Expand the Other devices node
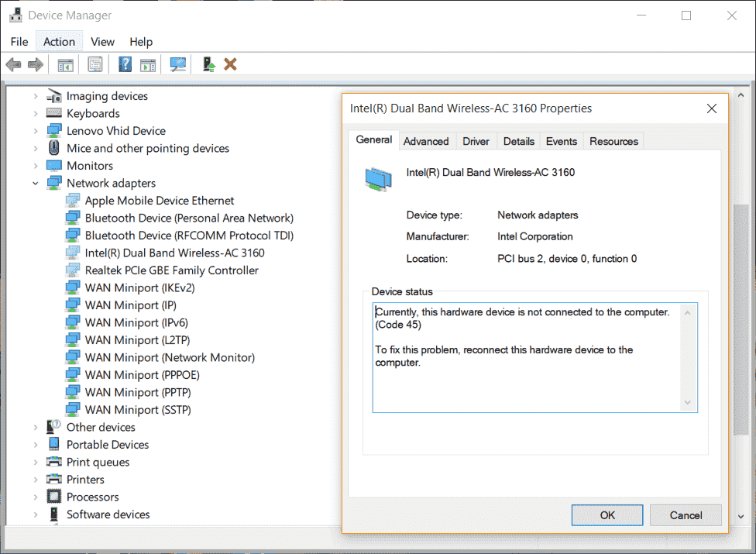 35,427
